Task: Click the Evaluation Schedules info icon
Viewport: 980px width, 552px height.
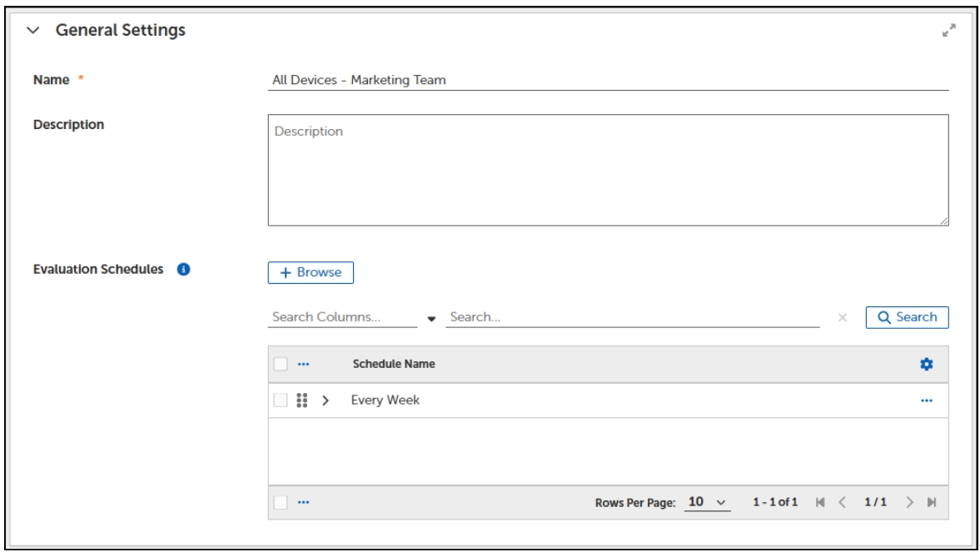Action: [184, 271]
